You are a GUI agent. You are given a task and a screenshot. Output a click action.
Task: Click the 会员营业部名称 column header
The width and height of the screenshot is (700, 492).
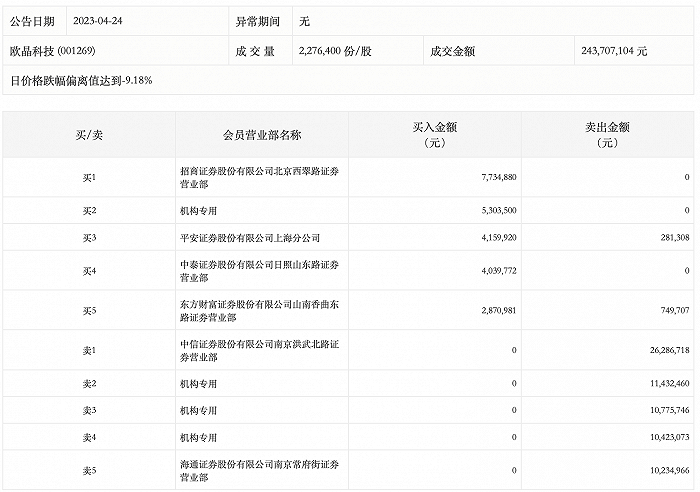(x=262, y=135)
